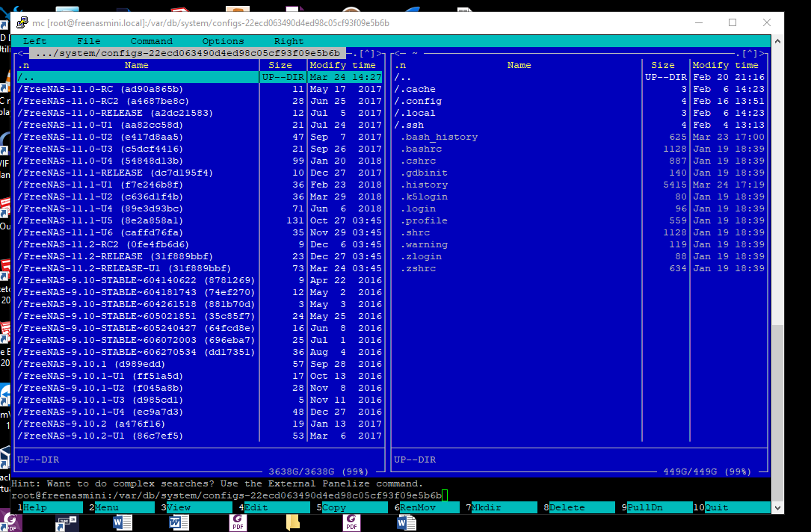Select folder FreeNAS-9.10-STABLE~604140622

point(200,280)
